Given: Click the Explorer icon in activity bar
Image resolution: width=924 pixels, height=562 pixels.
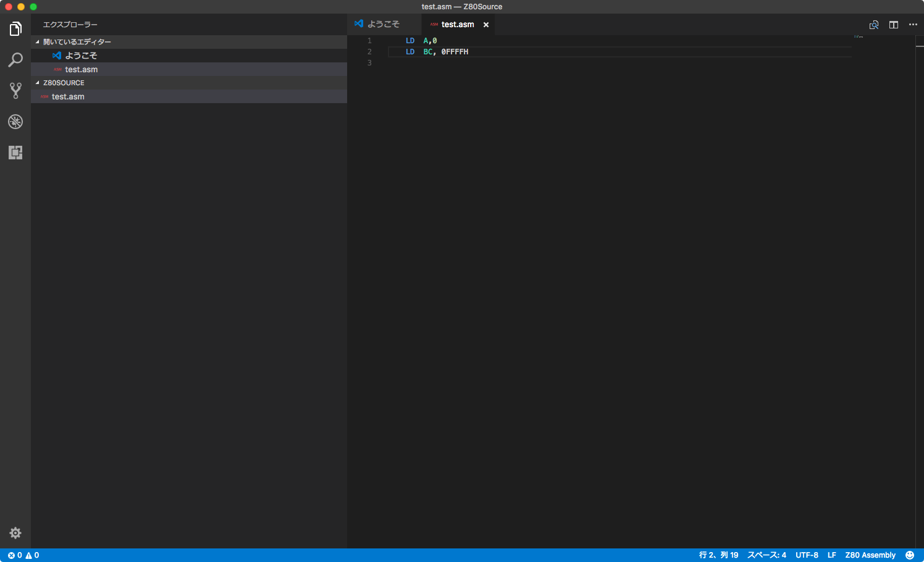Looking at the screenshot, I should [15, 28].
